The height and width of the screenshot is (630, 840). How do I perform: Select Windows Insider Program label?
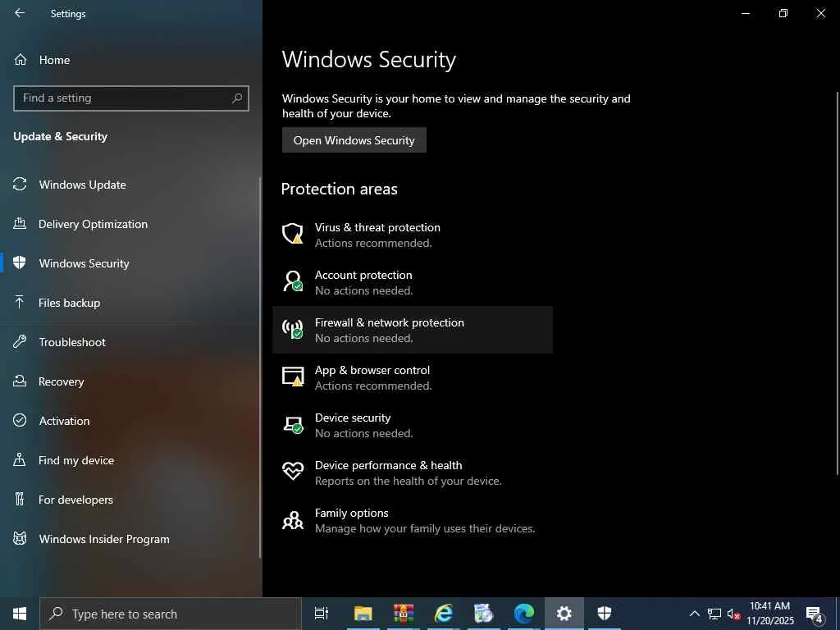104,539
